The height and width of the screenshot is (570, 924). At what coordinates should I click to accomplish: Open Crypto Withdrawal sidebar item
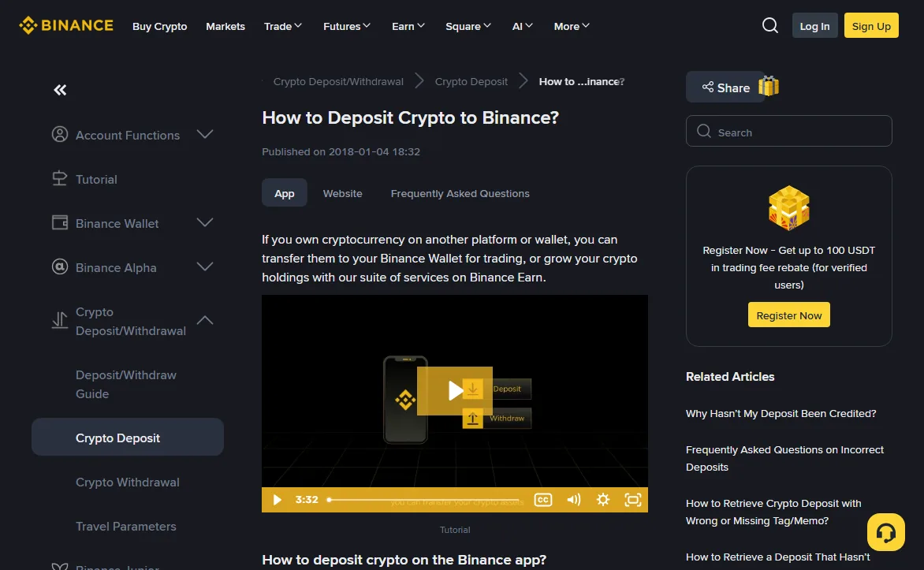127,482
